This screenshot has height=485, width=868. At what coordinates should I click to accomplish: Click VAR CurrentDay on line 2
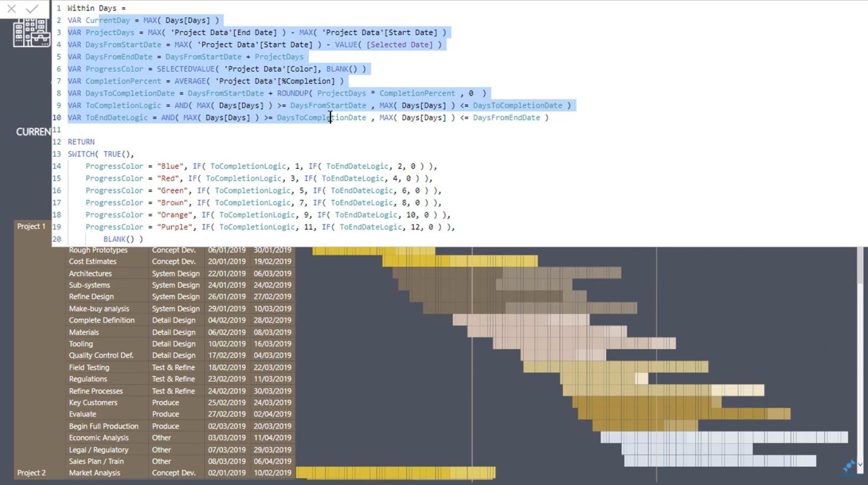pos(99,20)
